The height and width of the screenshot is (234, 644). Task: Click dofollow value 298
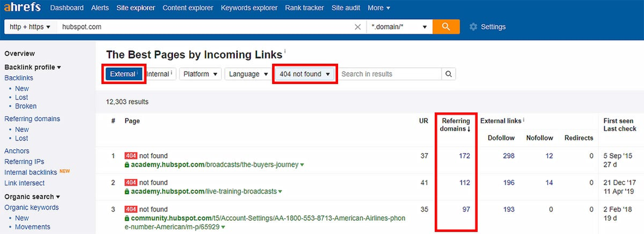pos(509,156)
